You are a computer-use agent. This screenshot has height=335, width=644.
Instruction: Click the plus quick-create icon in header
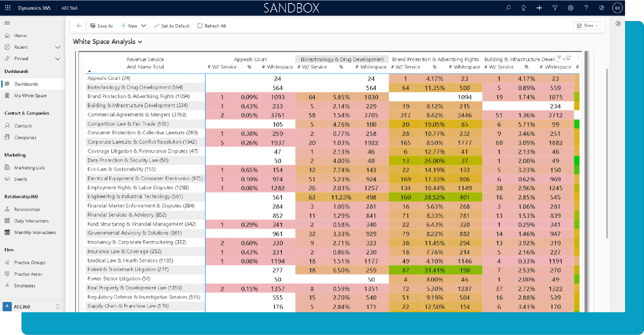(539, 8)
